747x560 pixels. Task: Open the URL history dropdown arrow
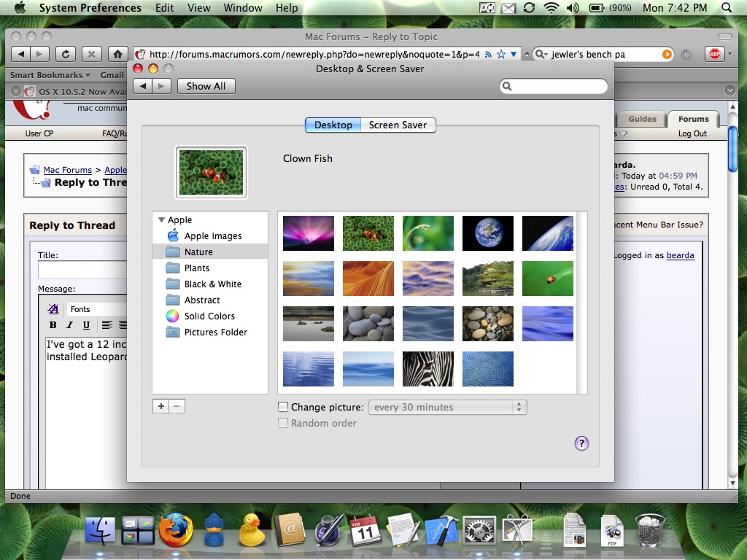(x=514, y=54)
